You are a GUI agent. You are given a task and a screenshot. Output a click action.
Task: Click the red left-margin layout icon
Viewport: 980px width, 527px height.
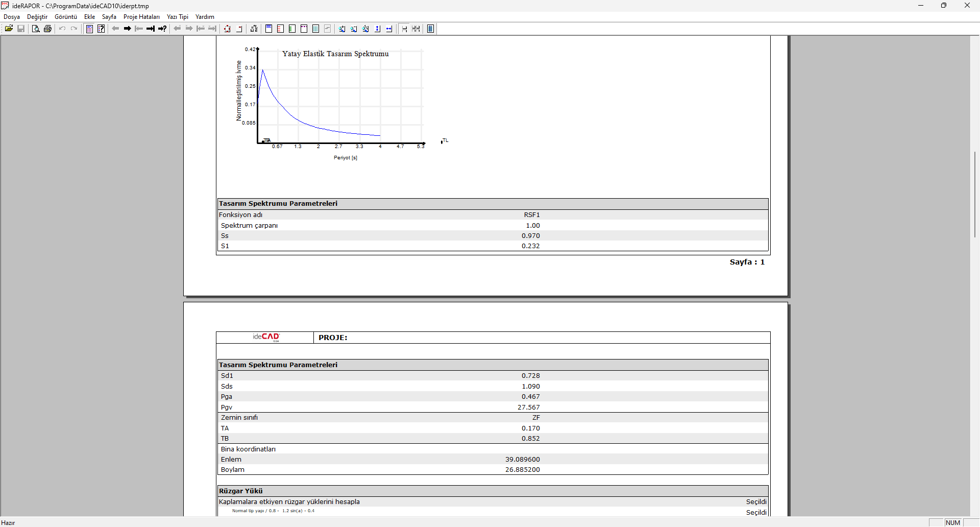(281, 29)
